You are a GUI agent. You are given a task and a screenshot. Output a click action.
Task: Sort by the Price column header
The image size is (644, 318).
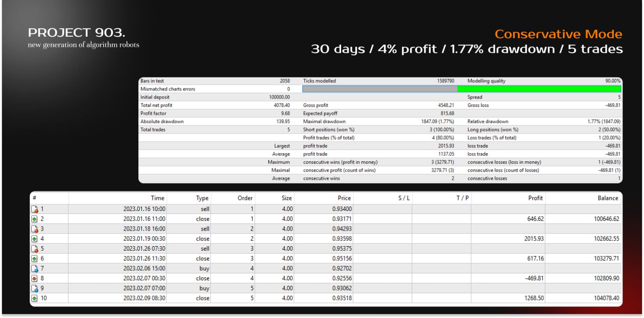(x=344, y=198)
